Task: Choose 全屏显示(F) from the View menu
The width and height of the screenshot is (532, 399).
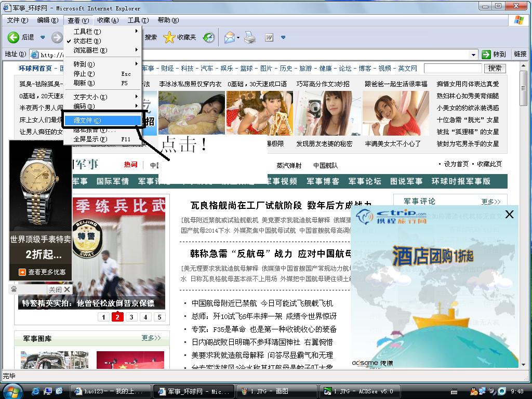Action: (x=102, y=139)
